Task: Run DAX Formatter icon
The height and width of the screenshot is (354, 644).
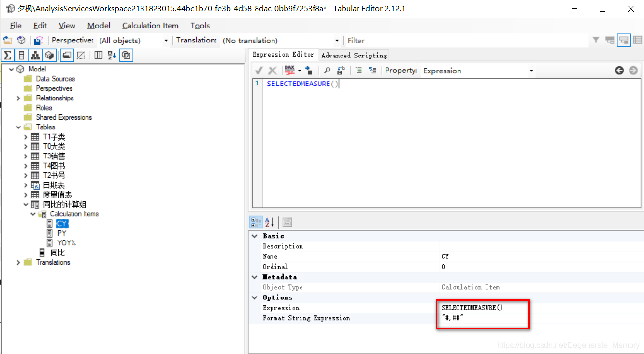Action: 290,71
